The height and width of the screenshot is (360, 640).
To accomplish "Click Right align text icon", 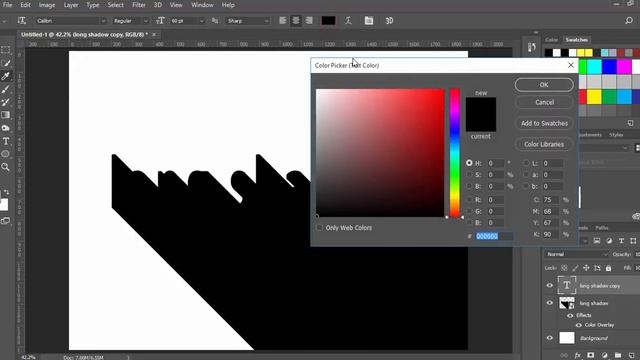I will (x=309, y=20).
